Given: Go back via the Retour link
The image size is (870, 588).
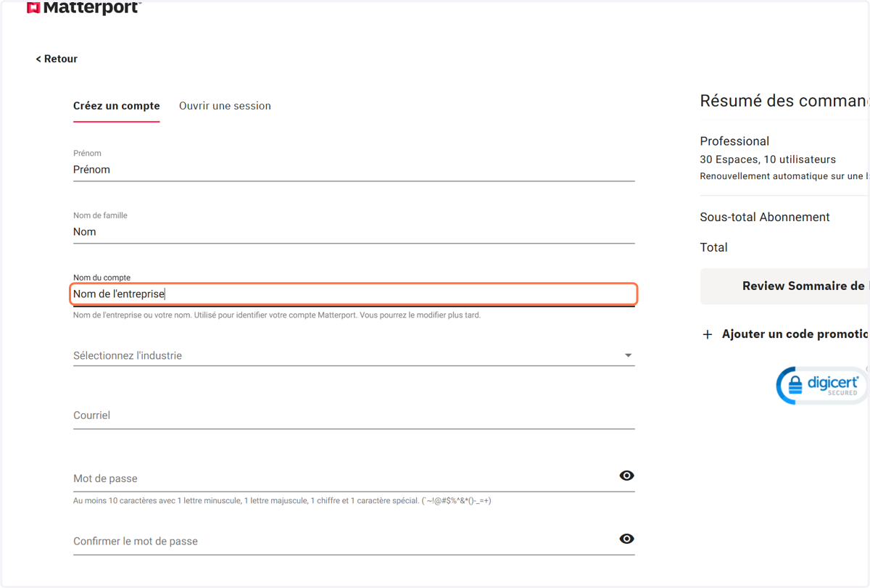Looking at the screenshot, I should point(57,59).
